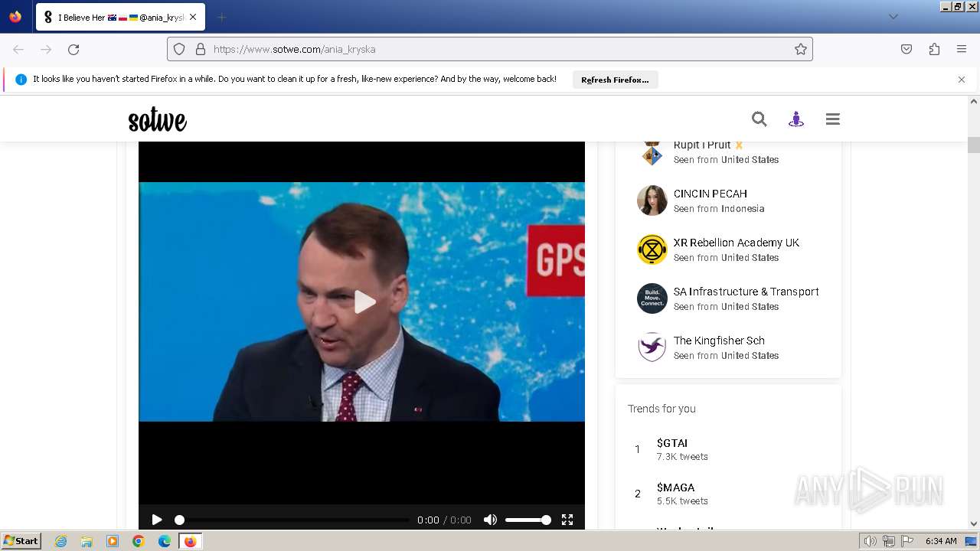
Task: Open the Extensions puzzle icon
Action: point(934,49)
